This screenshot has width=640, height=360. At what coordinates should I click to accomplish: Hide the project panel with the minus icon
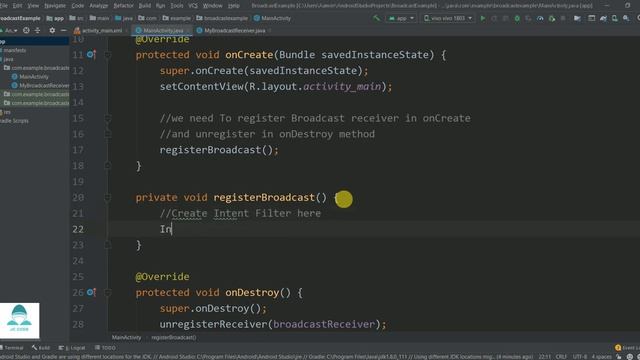(x=64, y=31)
